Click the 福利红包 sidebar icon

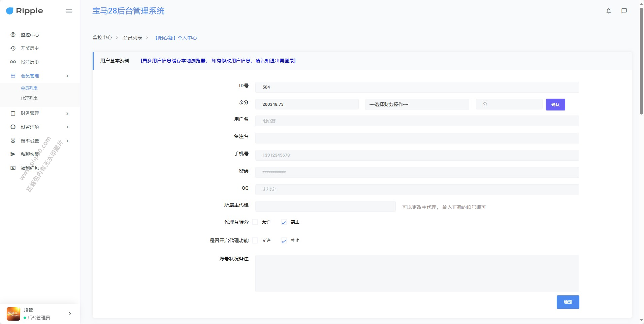point(13,168)
